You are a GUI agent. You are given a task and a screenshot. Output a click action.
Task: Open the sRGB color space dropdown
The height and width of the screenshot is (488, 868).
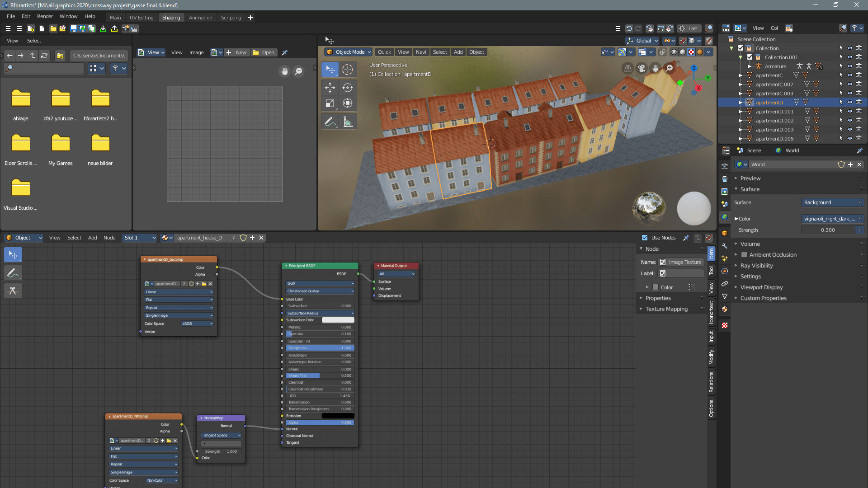(197, 324)
